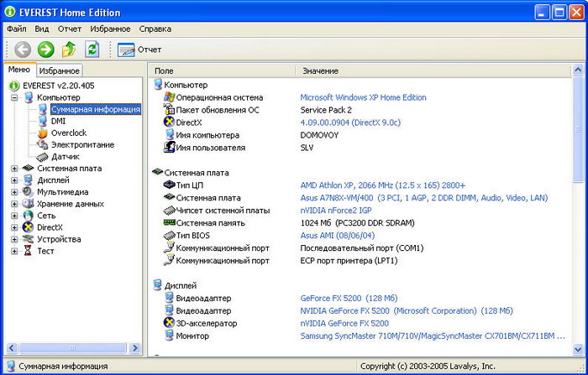
Task: Click the Пакет обновления ОС icon
Action: coord(169,109)
